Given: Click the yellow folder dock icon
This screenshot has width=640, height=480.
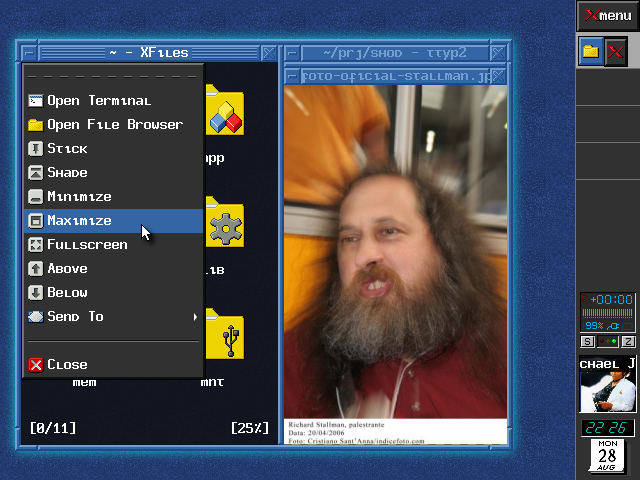Looking at the screenshot, I should click(x=591, y=52).
